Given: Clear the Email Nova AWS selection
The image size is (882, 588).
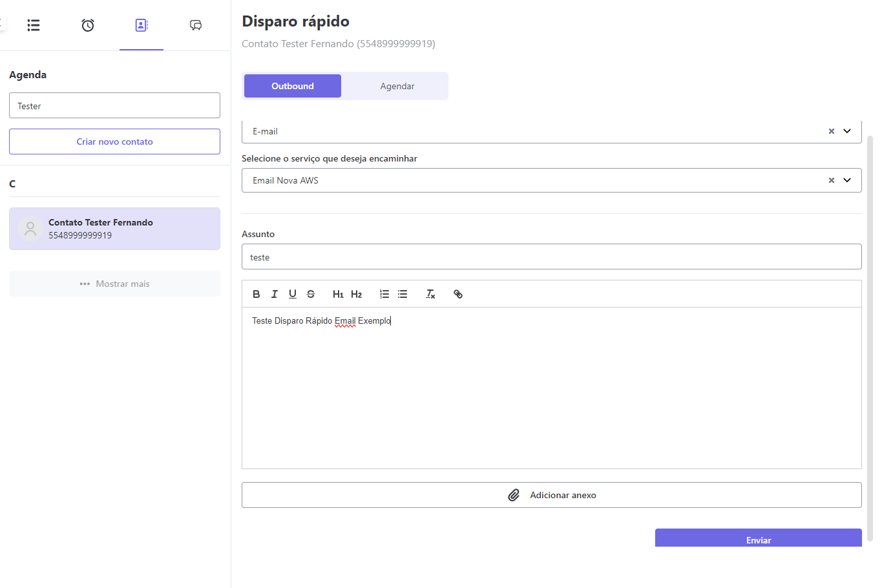Looking at the screenshot, I should point(832,180).
